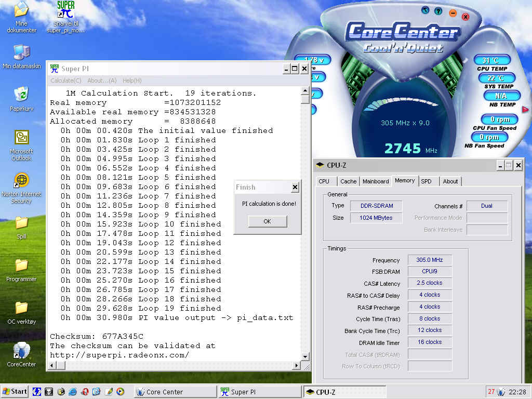
Task: Select the Memory tab in CPU-Z
Action: click(405, 180)
